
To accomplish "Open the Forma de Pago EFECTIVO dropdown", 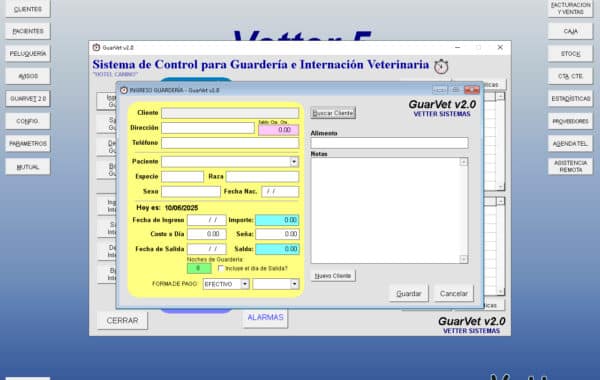I will point(245,284).
